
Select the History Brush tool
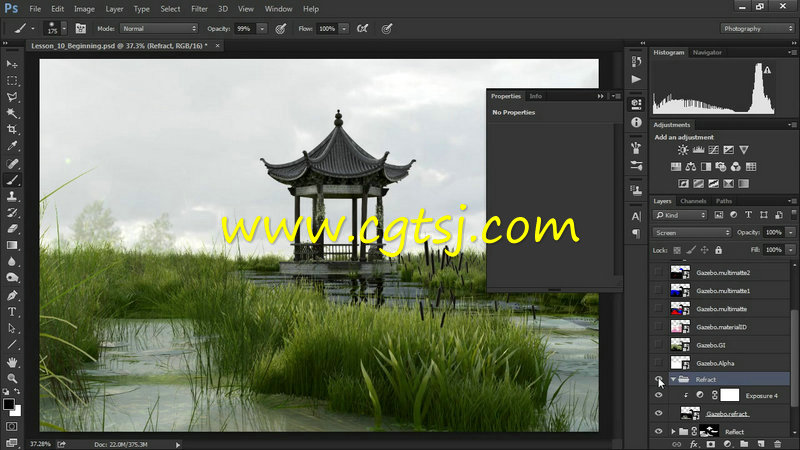pyautogui.click(x=12, y=212)
